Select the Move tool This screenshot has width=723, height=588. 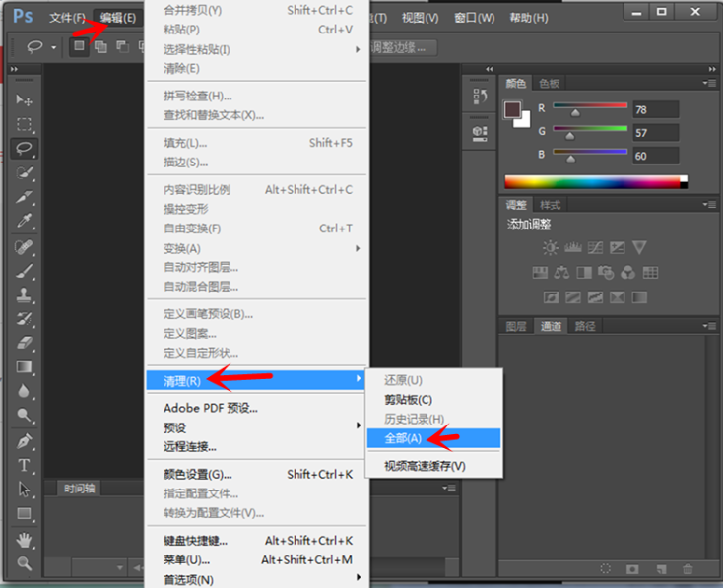(25, 100)
